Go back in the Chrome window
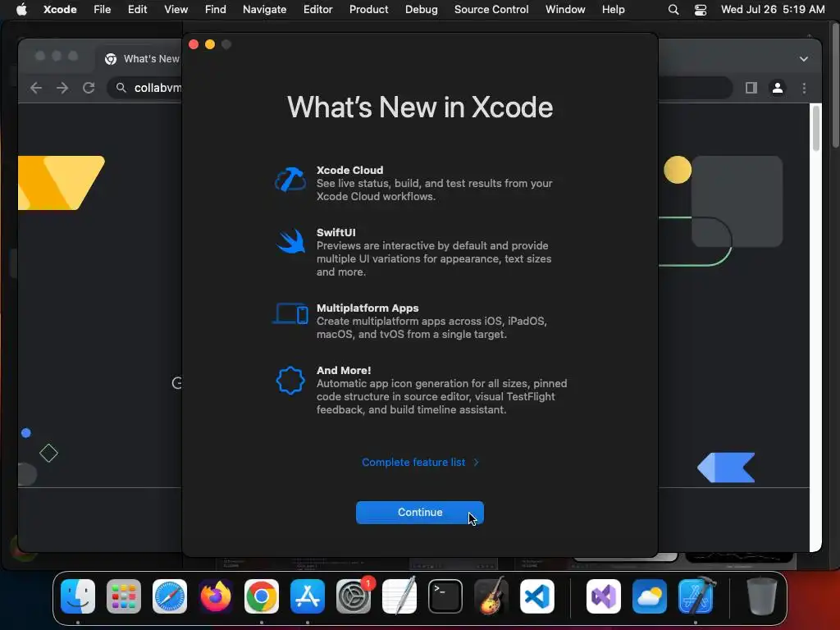 pos(36,88)
